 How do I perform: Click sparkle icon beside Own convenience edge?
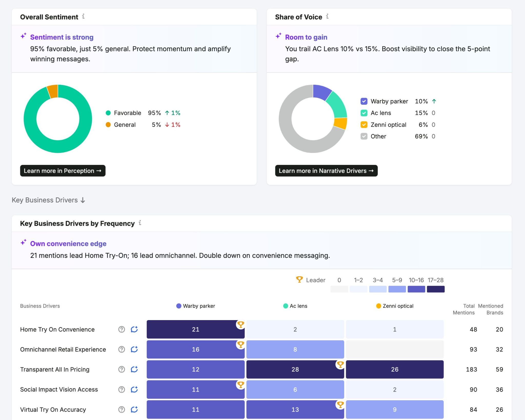click(x=24, y=242)
